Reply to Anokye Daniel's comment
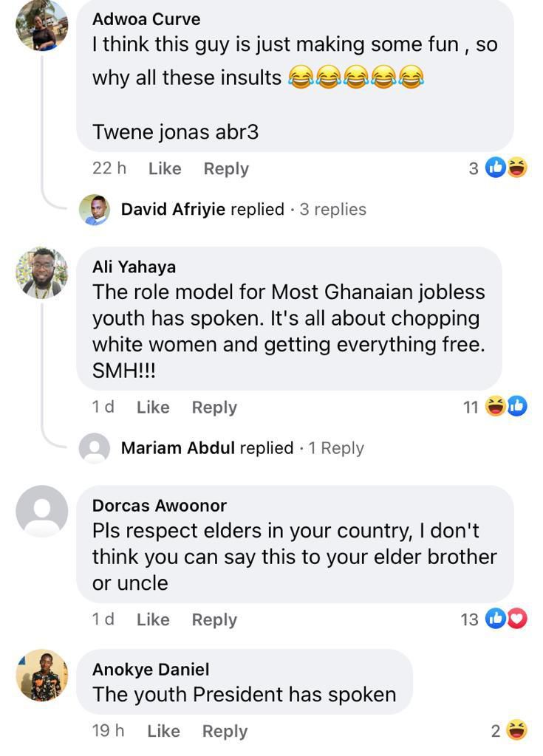This screenshot has height=756, width=543. tap(225, 731)
